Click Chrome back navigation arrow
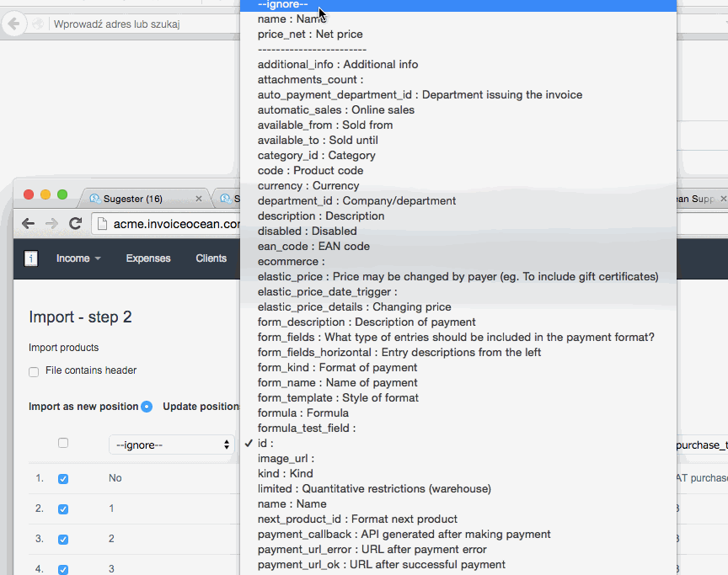 pyautogui.click(x=29, y=224)
